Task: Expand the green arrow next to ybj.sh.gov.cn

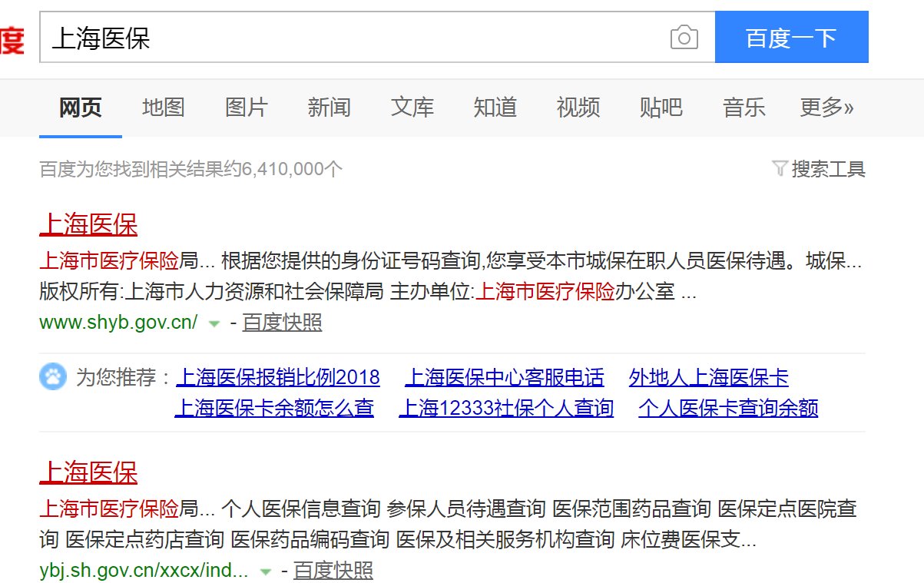Action: tap(264, 571)
